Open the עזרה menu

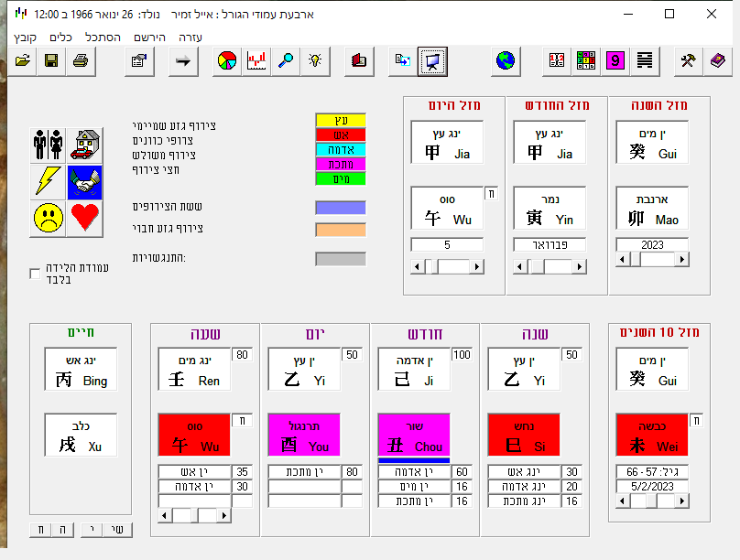188,38
